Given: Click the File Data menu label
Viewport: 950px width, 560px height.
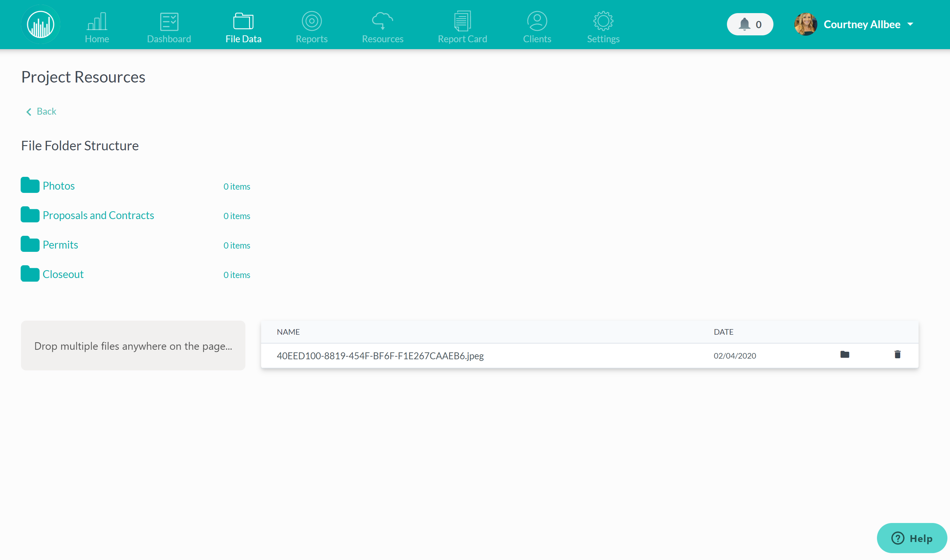Looking at the screenshot, I should (243, 39).
